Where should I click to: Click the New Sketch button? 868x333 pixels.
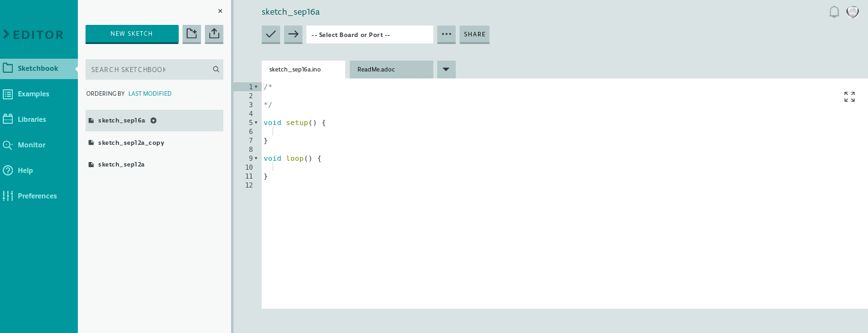[131, 34]
